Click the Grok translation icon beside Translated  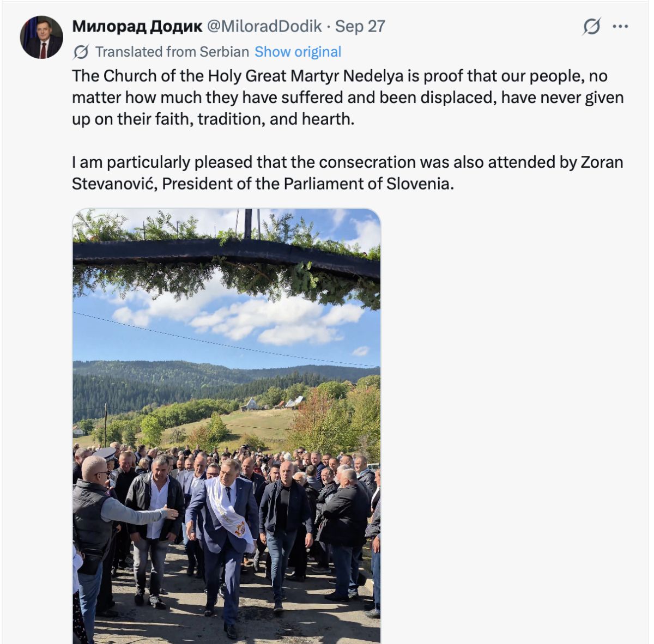[81, 52]
